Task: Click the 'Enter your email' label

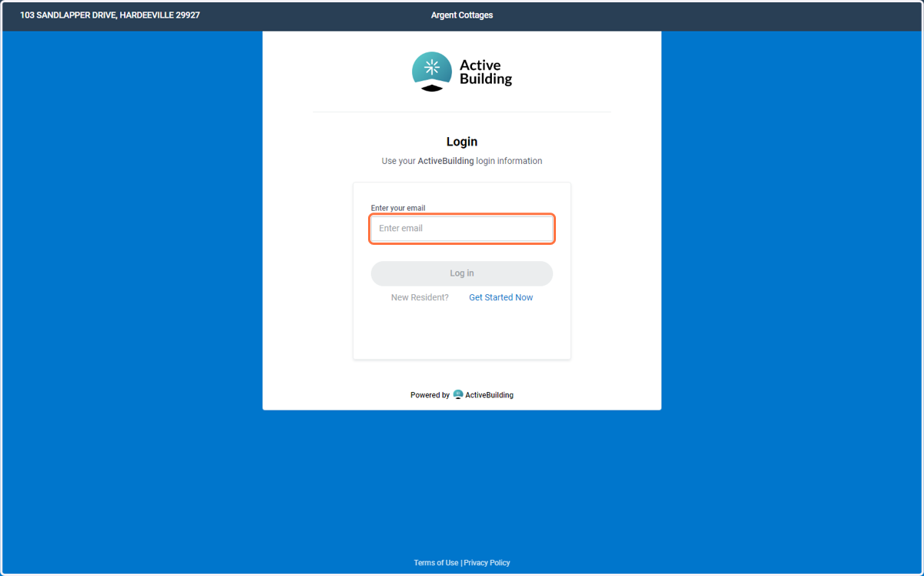Action: (398, 208)
